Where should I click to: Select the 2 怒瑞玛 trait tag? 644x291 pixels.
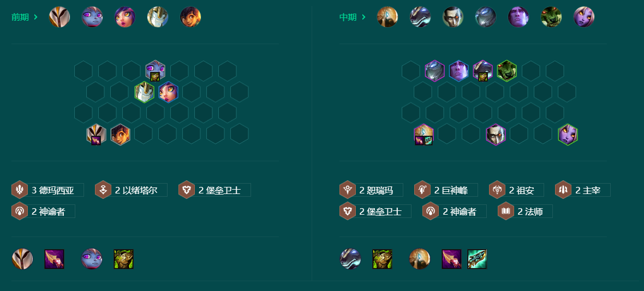tap(371, 190)
